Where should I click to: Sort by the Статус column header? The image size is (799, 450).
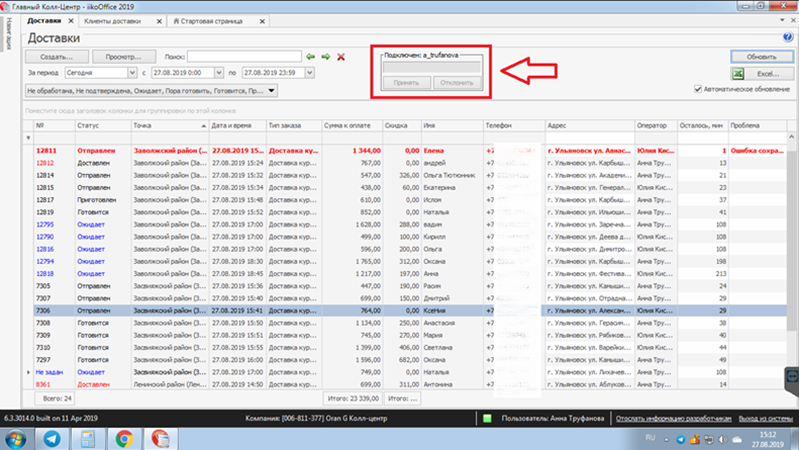click(101, 126)
